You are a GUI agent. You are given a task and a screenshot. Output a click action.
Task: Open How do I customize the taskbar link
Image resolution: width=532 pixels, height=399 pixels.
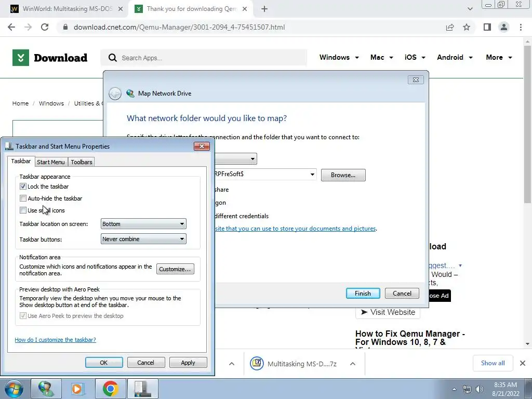(x=55, y=340)
